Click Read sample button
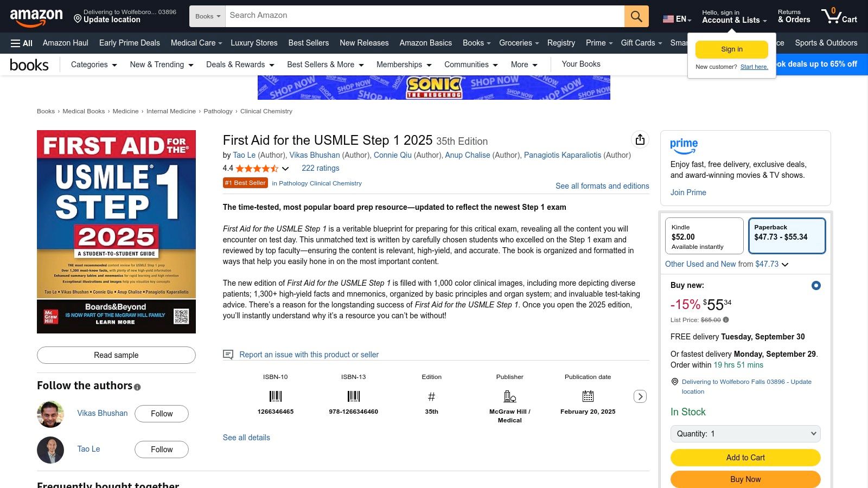The width and height of the screenshot is (868, 488). 116,355
